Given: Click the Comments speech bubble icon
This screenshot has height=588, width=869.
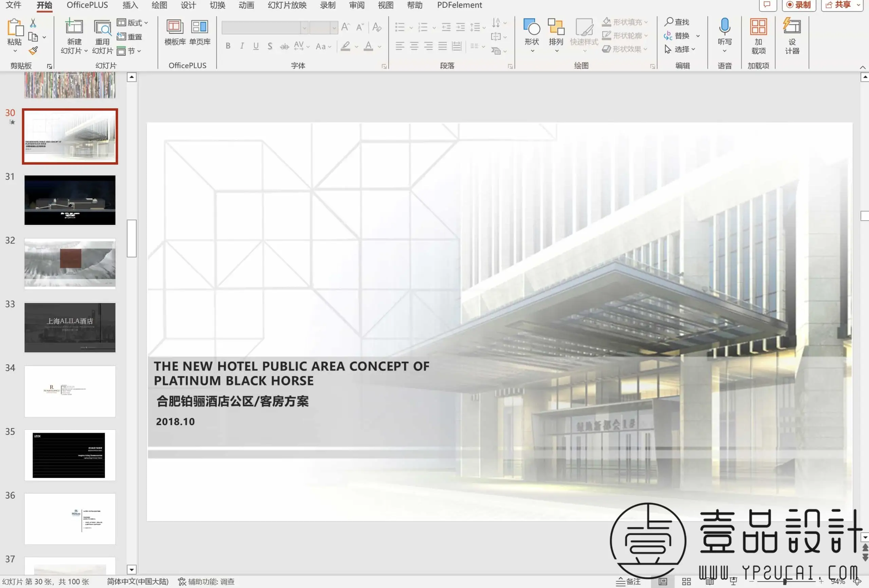Looking at the screenshot, I should [x=767, y=5].
